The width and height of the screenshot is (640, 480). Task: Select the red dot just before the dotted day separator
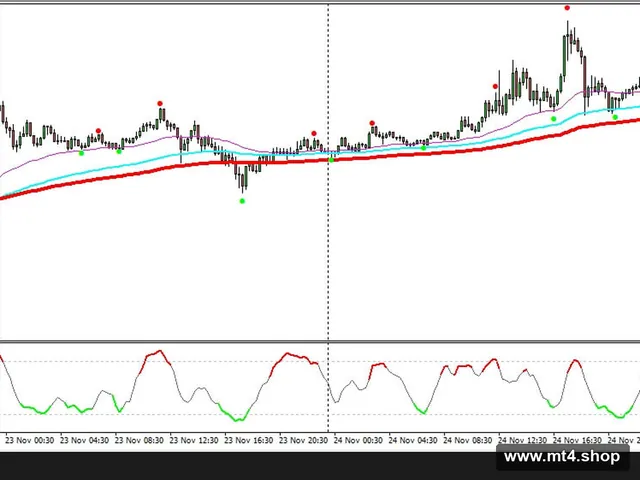(314, 133)
